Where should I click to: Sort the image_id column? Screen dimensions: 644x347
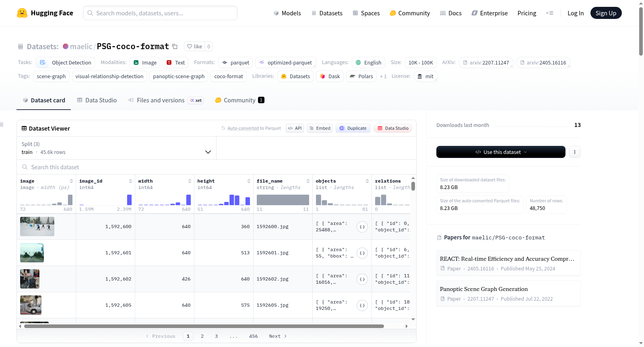pos(130,181)
